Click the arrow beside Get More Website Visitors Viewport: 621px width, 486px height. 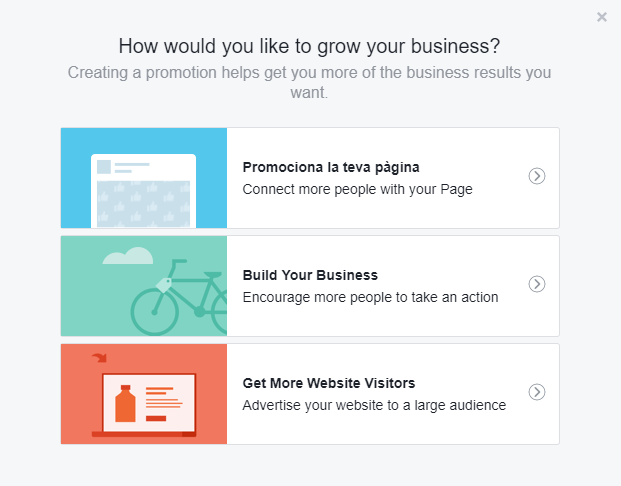click(537, 392)
